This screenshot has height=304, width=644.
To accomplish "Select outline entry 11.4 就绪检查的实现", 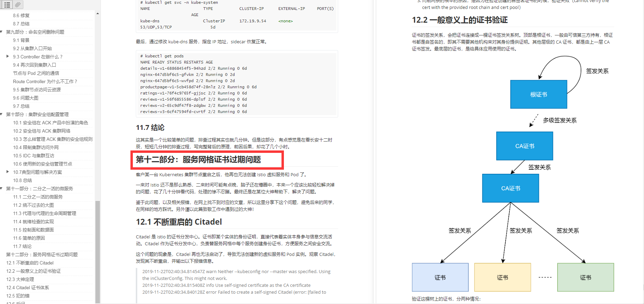I will coord(33,222).
